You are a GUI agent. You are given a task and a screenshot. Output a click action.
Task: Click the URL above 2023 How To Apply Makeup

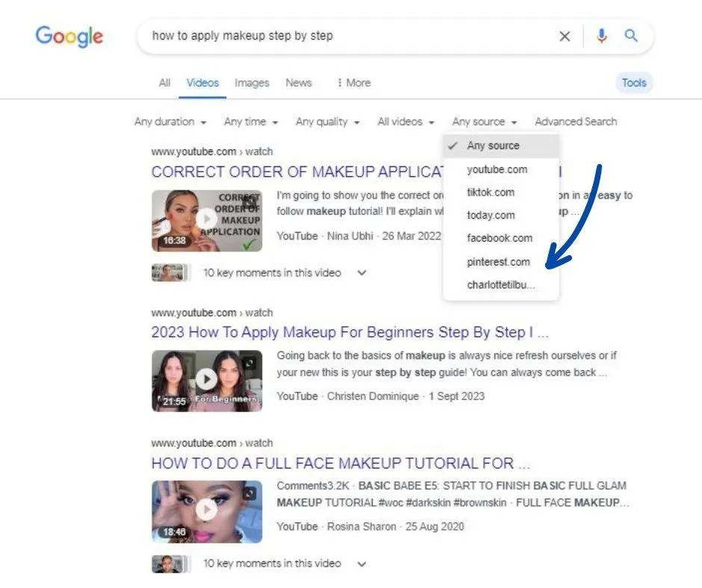tap(212, 313)
